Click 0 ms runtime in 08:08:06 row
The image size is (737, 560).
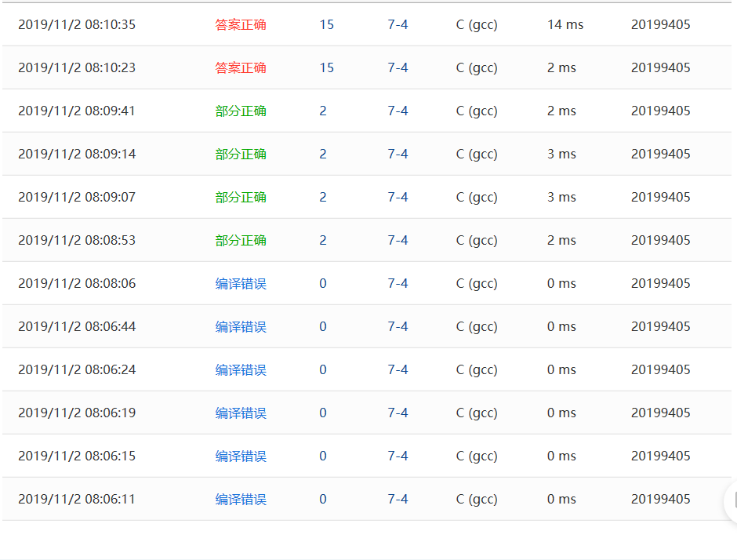pyautogui.click(x=561, y=283)
